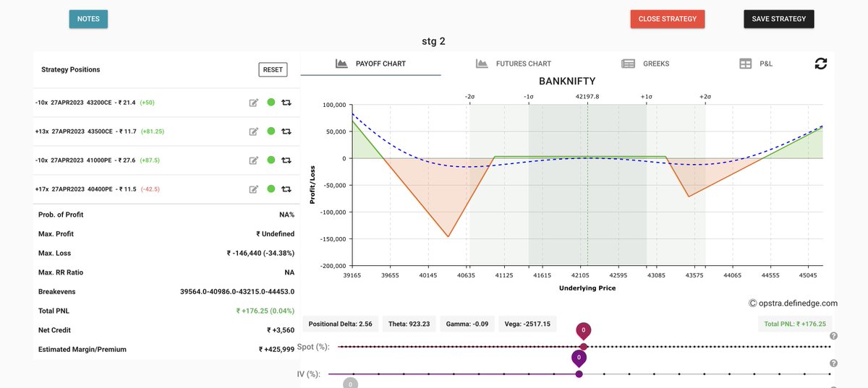Open help icon beside IV slider

(833, 363)
